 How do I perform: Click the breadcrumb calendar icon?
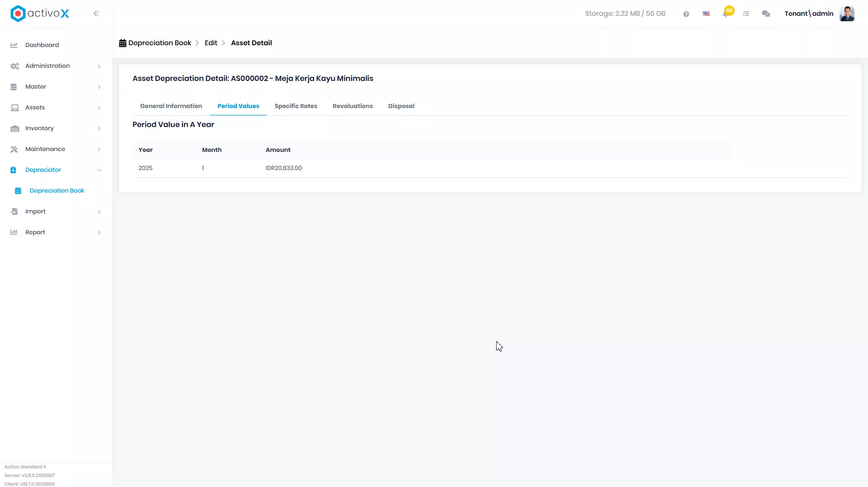(x=123, y=43)
